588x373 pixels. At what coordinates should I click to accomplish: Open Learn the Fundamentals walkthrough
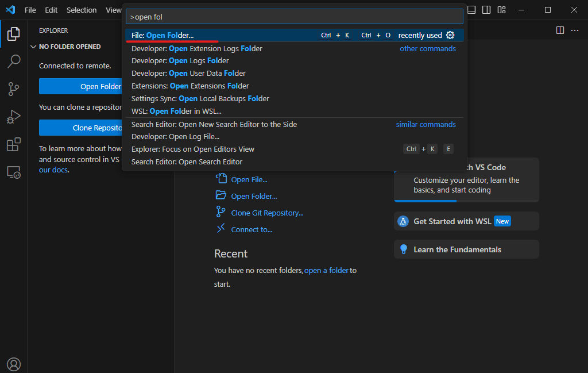(x=466, y=249)
